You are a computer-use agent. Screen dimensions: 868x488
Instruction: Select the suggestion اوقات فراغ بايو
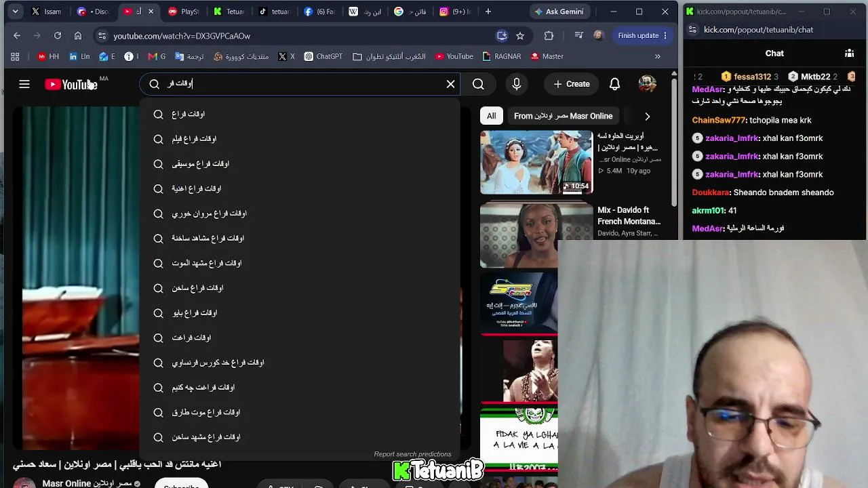pyautogui.click(x=300, y=313)
